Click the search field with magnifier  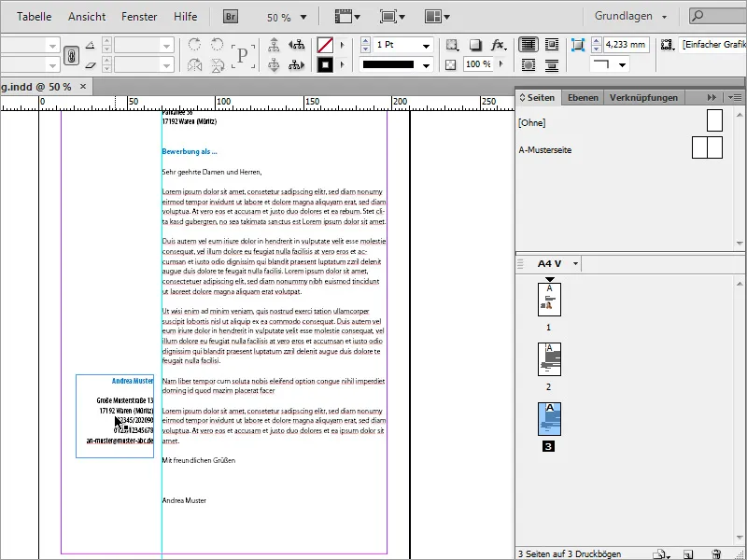pos(718,16)
